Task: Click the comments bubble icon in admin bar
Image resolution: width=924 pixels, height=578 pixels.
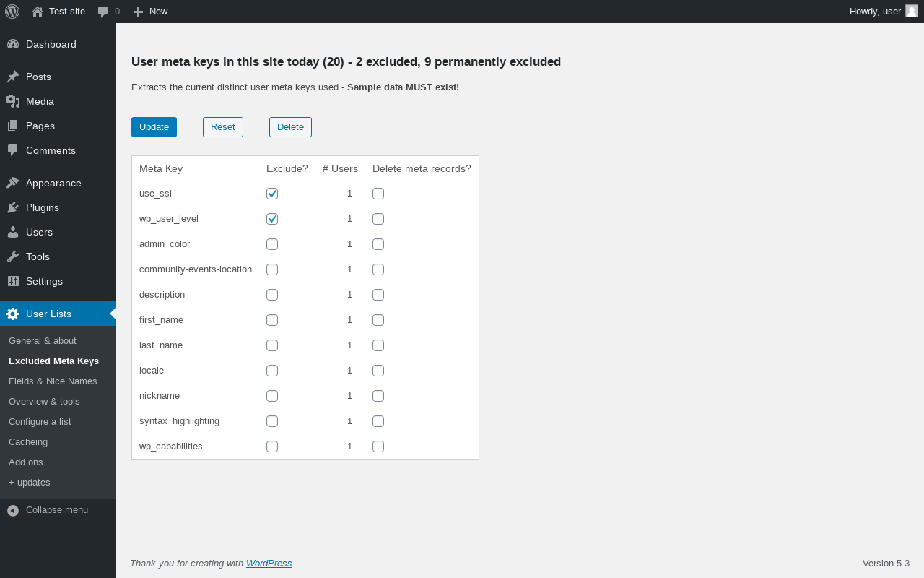Action: tap(103, 12)
